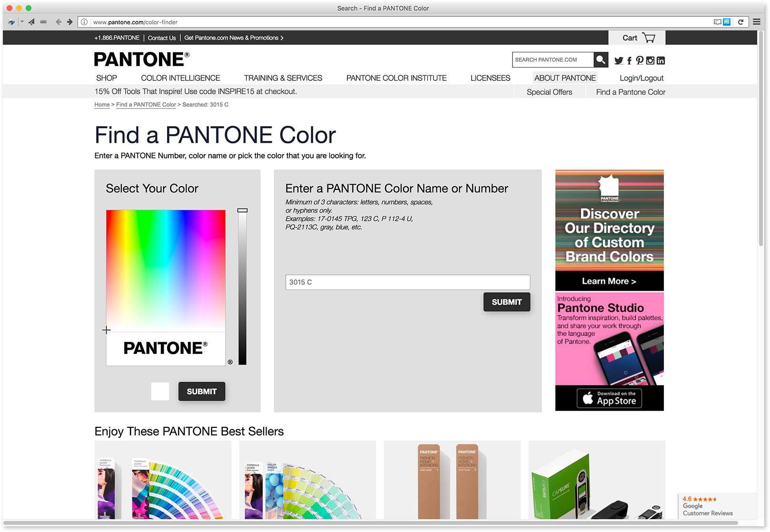Open the TRAINING & SERVICES menu
The image size is (770, 532).
coord(283,78)
